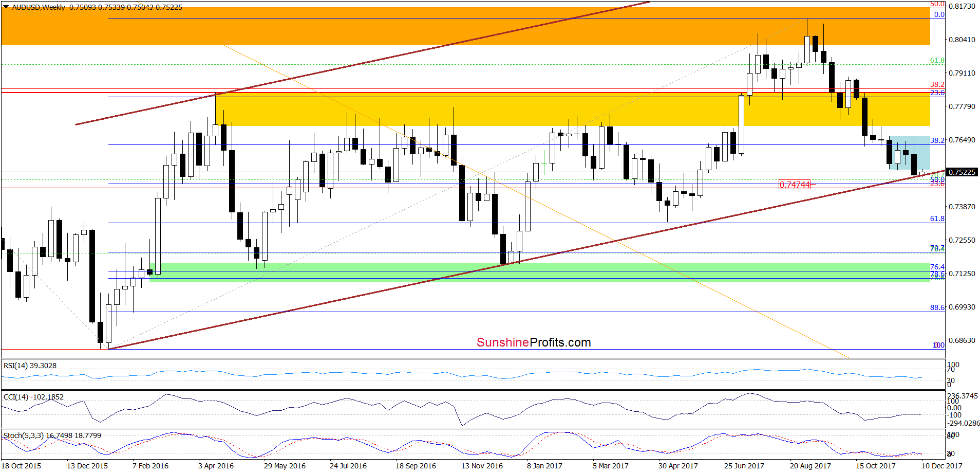Click the 10 Dec 2017 date label
The width and height of the screenshot is (980, 473).
(941, 466)
